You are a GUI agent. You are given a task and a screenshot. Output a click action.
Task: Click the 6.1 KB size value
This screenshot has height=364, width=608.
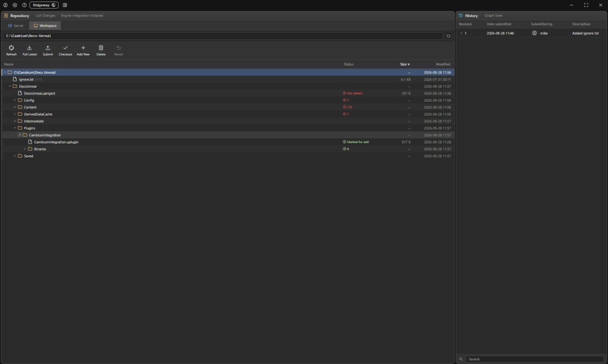click(405, 80)
